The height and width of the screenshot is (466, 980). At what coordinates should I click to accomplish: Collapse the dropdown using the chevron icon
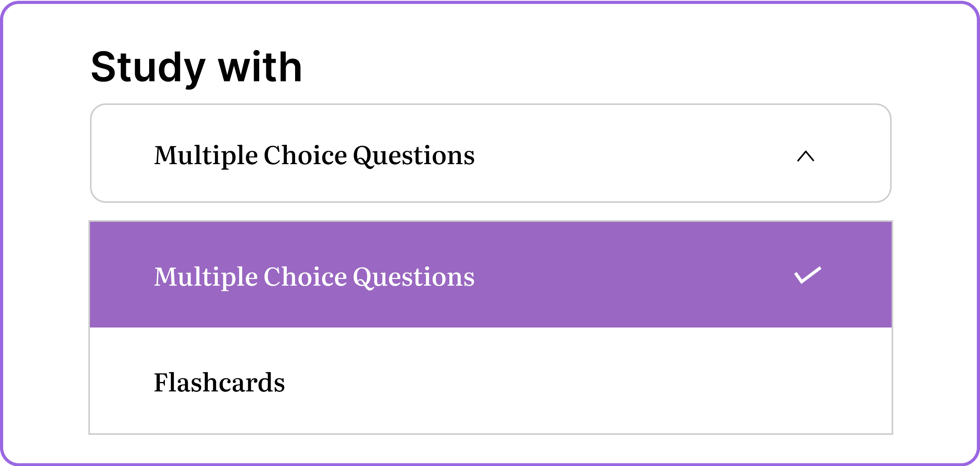click(806, 157)
